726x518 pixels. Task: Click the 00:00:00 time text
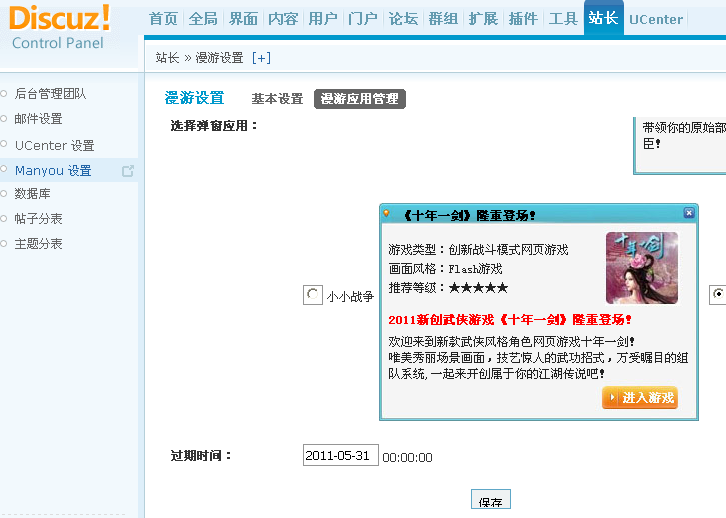tap(407, 457)
